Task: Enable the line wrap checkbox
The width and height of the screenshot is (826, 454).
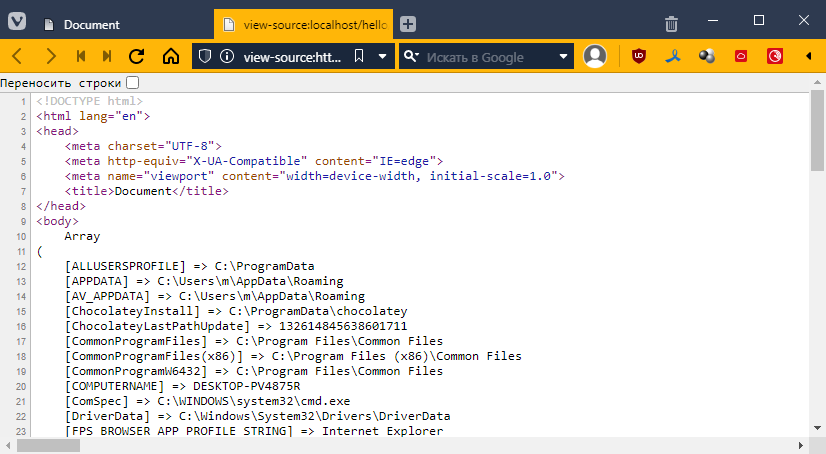Action: click(133, 83)
